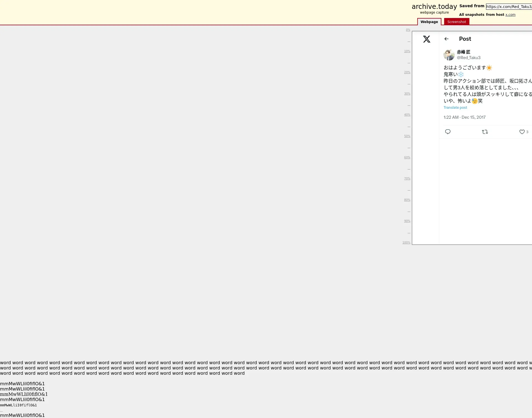The height and width of the screenshot is (418, 532).
Task: Switch to the Webpage tab
Action: click(x=429, y=22)
